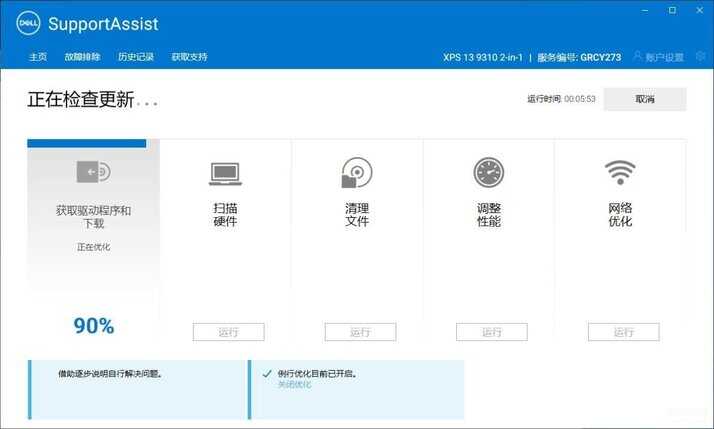Click the 调整性能 label
This screenshot has height=429, width=714.
coord(489,215)
